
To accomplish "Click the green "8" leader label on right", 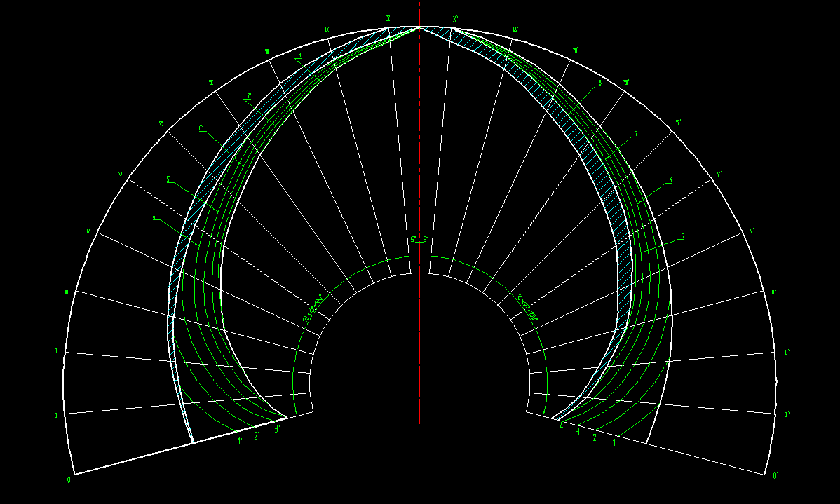I will [599, 83].
